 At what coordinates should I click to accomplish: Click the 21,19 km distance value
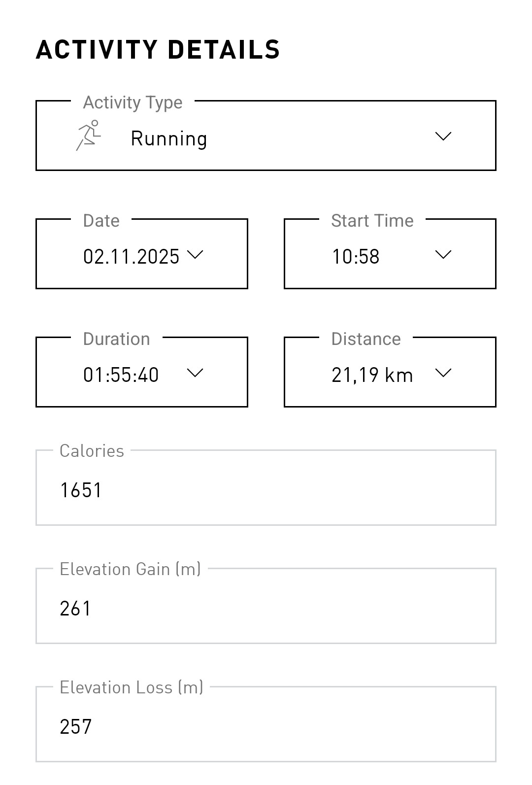372,375
